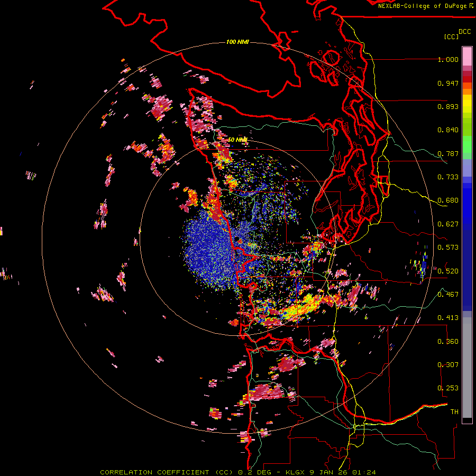Select the 0.253 legend value
This screenshot has height=476, width=476.
(448, 388)
